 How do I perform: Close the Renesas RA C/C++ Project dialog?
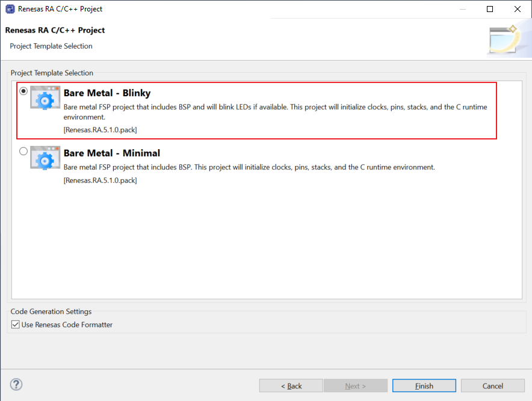[x=518, y=9]
